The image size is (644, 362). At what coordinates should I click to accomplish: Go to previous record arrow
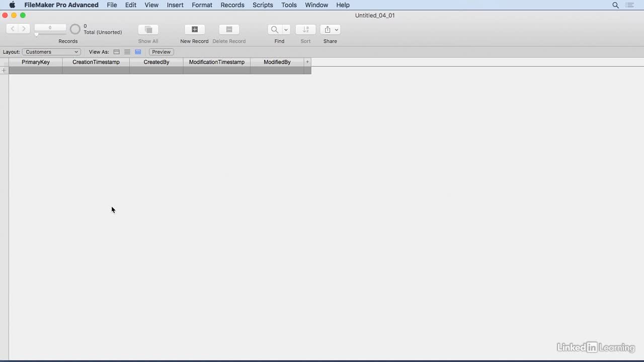coord(13,29)
